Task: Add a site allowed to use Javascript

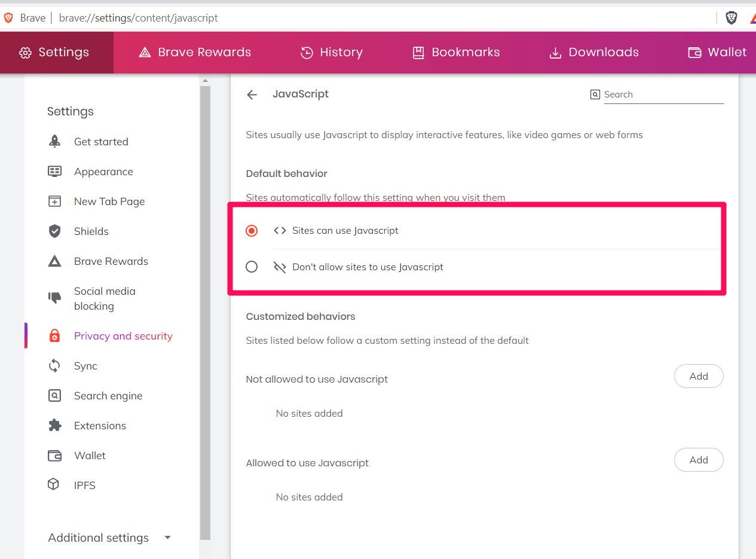Action: pos(698,460)
